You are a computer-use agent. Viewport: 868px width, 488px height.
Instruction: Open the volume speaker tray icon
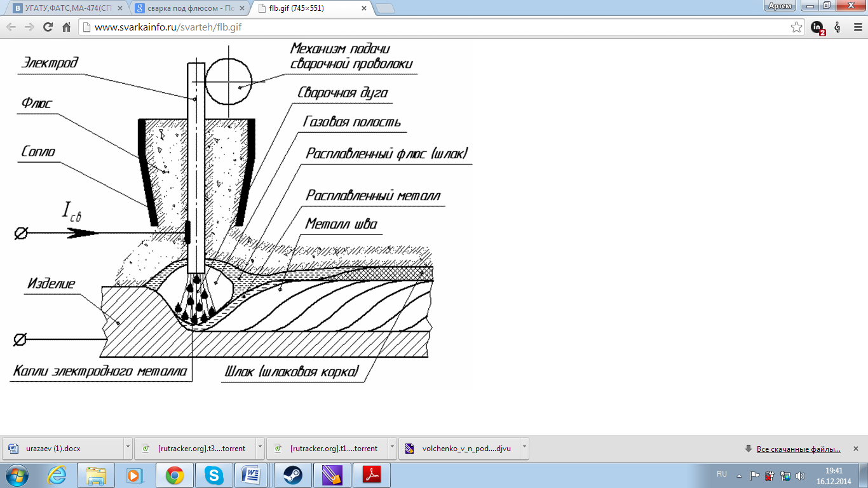pos(800,475)
